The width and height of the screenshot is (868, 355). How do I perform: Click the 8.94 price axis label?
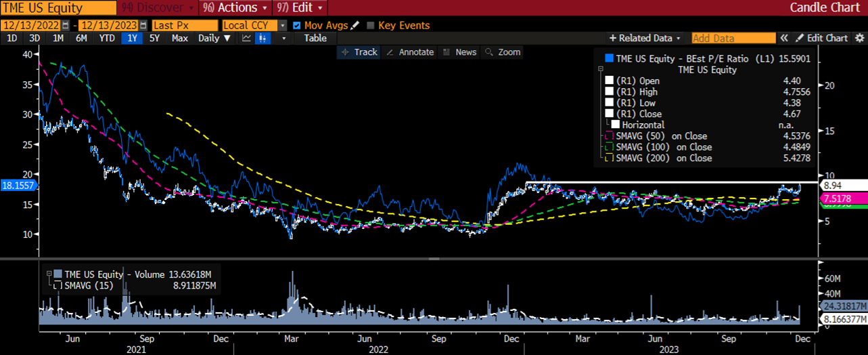(844, 184)
